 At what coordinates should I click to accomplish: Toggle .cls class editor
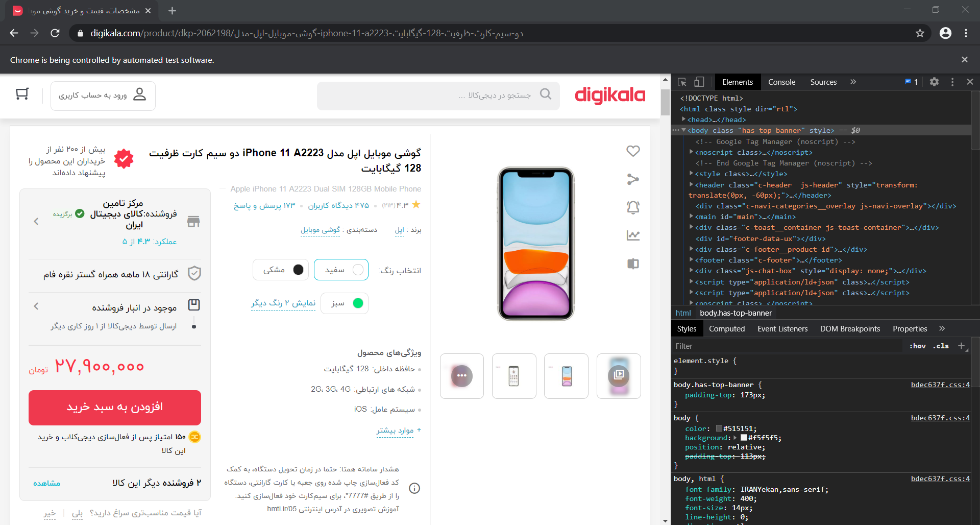coord(940,346)
